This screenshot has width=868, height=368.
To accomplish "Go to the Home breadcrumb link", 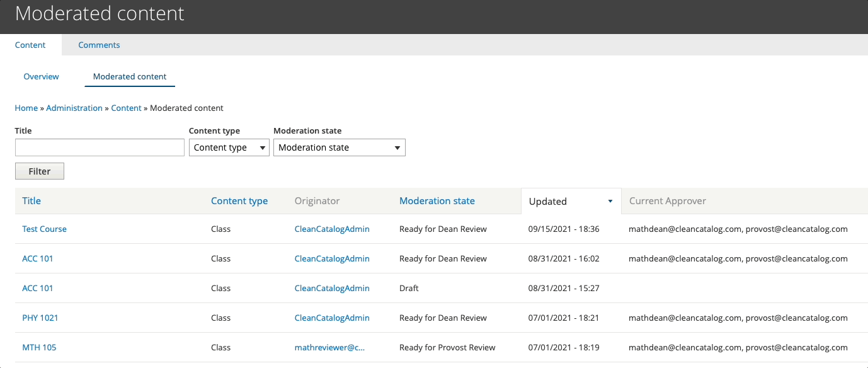I will [26, 108].
